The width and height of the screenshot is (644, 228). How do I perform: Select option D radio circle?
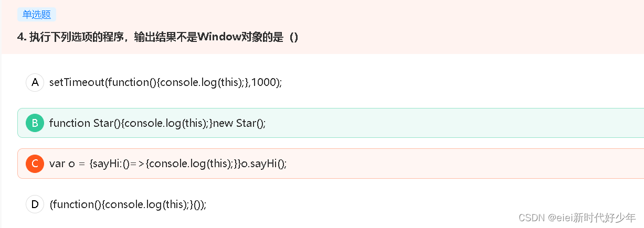(x=35, y=204)
